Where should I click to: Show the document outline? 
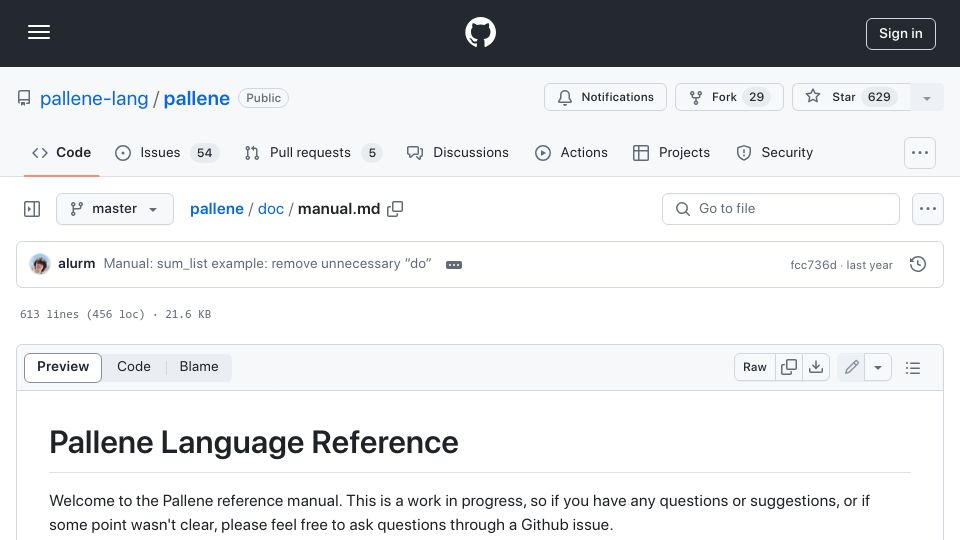[x=913, y=367]
